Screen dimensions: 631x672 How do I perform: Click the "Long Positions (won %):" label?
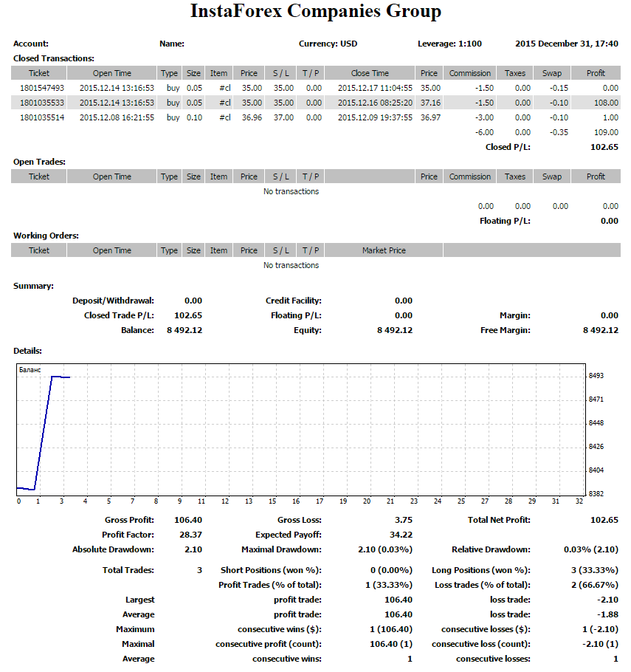(481, 570)
